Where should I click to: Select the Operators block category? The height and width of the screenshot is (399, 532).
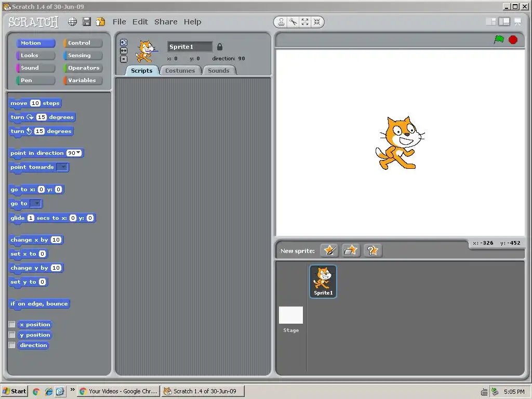tap(83, 68)
